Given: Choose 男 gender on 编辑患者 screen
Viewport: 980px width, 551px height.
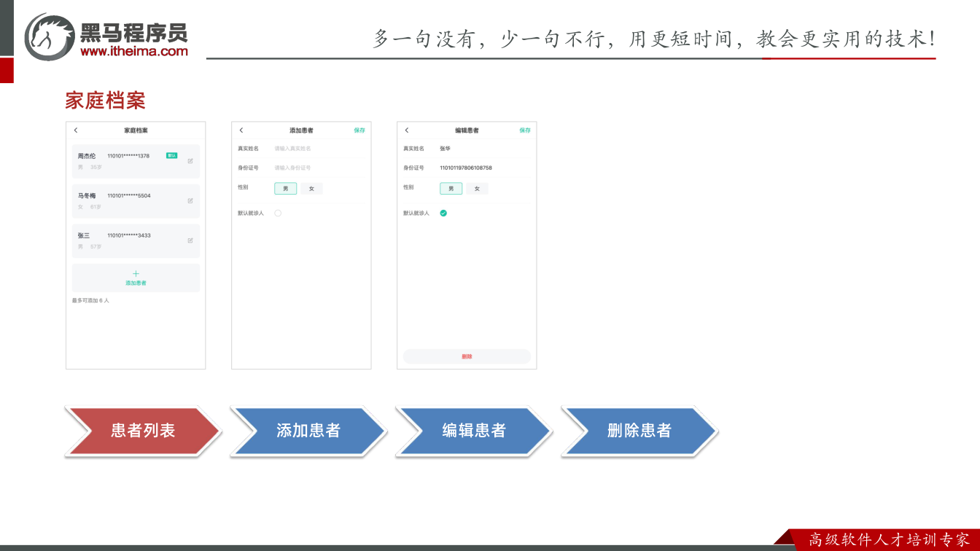Looking at the screenshot, I should tap(451, 189).
